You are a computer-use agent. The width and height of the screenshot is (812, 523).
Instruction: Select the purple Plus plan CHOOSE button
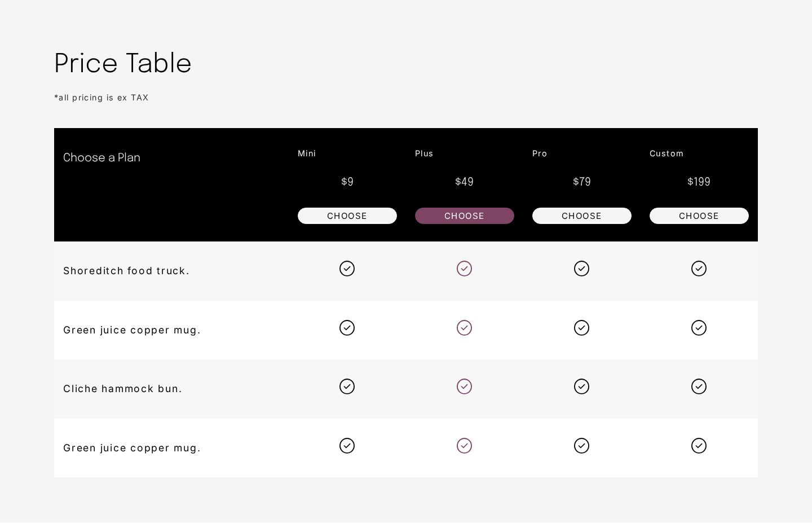465,216
